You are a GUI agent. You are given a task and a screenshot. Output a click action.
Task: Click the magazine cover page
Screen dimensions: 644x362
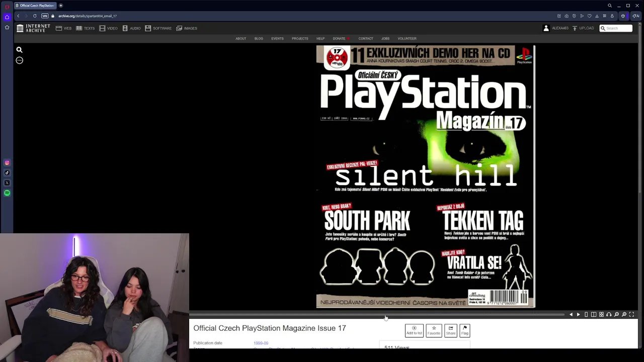pos(425,176)
